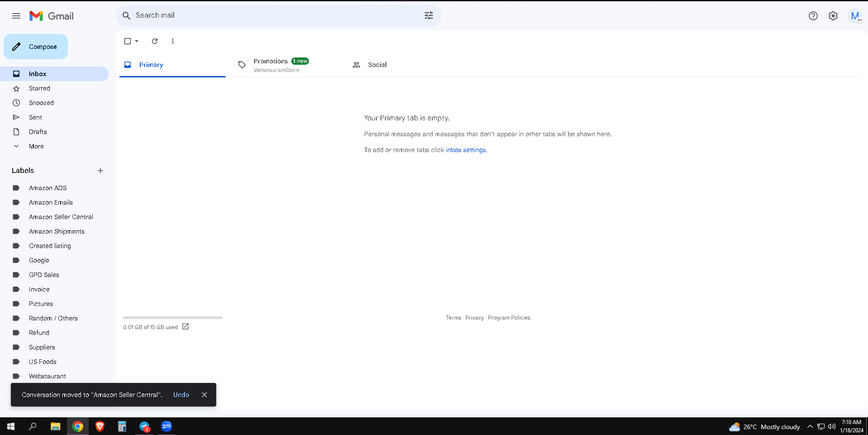Open the Support help icon
Image resolution: width=868 pixels, height=435 pixels.
point(813,16)
